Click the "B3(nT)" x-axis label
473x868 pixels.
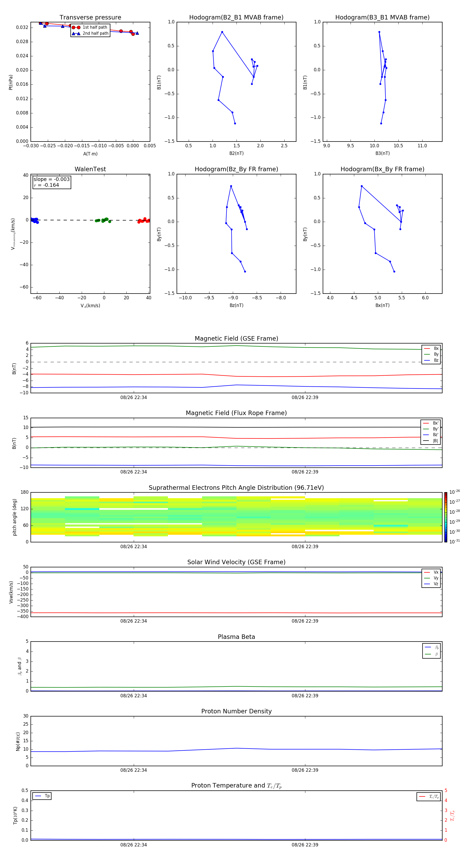click(382, 153)
